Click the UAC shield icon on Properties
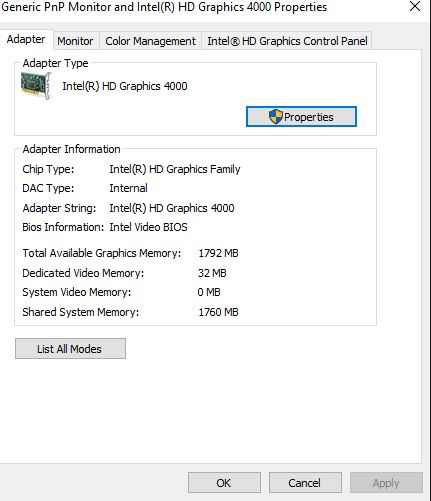Image resolution: width=431 pixels, height=501 pixels. [275, 117]
